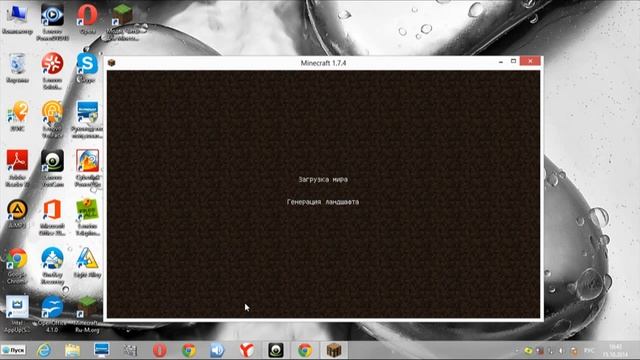Screen dimensions: 640x360
Task: Open the Computer desktop icon
Action: [x=17, y=18]
